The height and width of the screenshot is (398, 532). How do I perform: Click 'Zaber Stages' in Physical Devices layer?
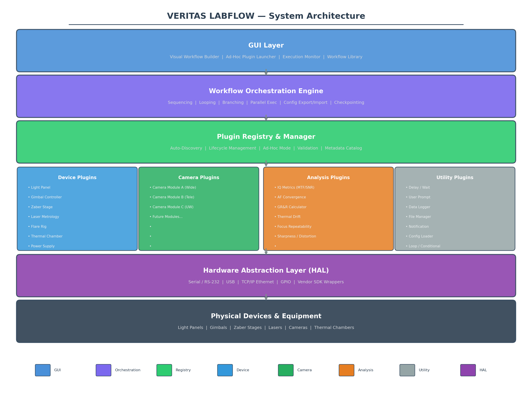tap(248, 328)
